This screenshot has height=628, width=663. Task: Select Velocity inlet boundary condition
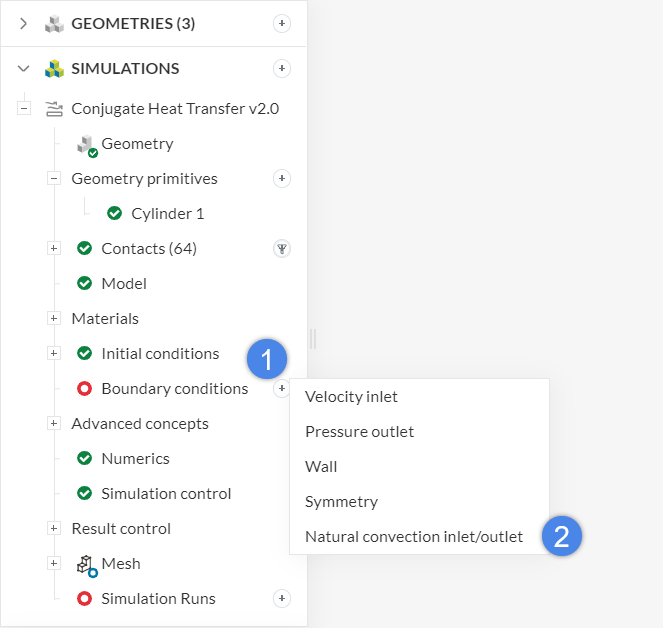(x=351, y=397)
